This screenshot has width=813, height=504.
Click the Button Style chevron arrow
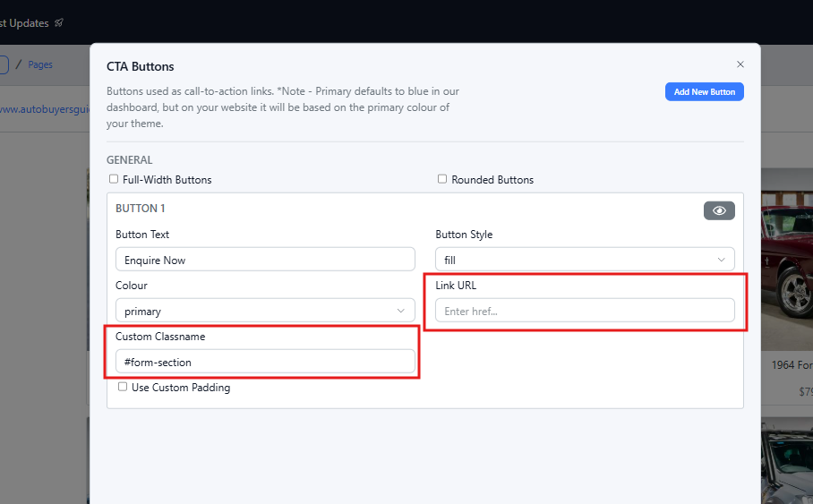pyautogui.click(x=722, y=260)
